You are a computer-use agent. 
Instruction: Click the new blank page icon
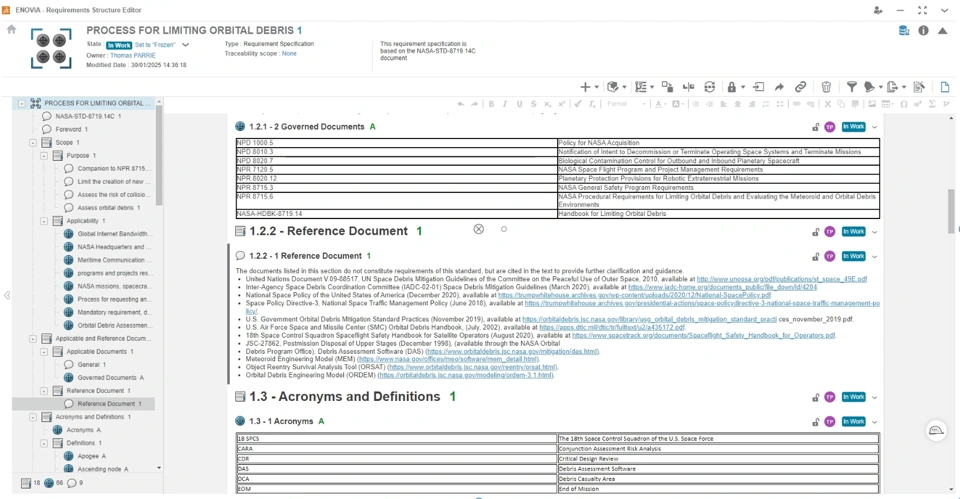945,87
